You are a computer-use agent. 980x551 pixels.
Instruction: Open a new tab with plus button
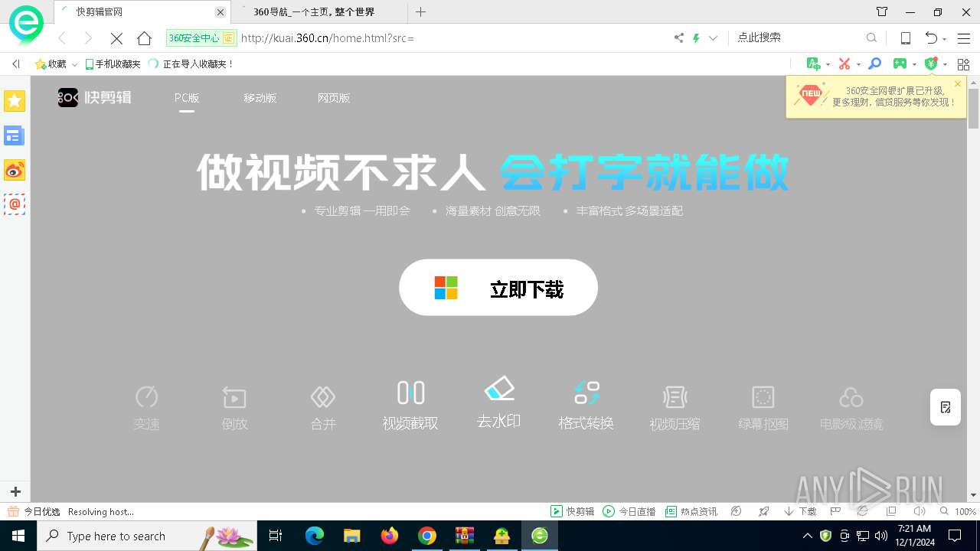coord(420,12)
